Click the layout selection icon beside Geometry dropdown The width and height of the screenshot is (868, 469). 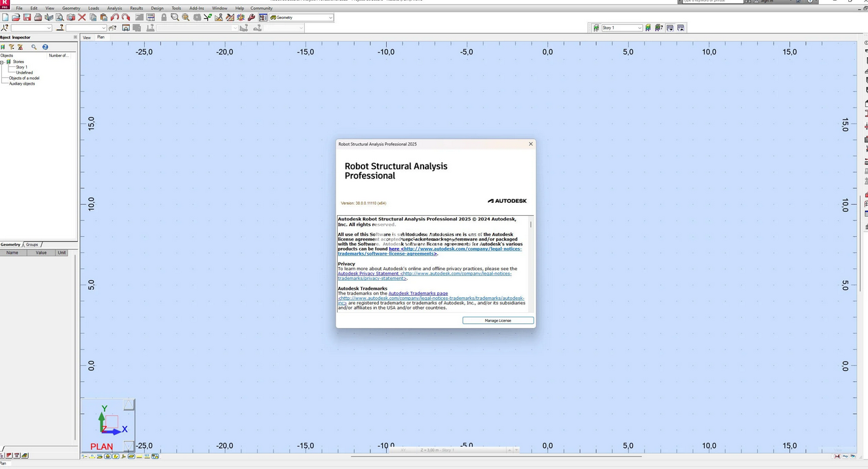[x=263, y=18]
